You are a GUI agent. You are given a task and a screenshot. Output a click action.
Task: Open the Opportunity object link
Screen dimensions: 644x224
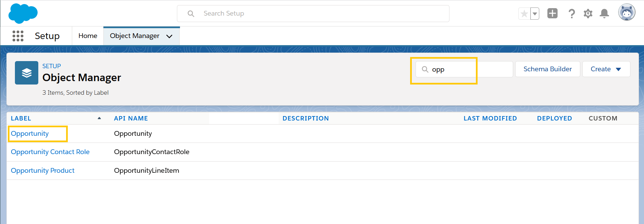click(x=30, y=134)
